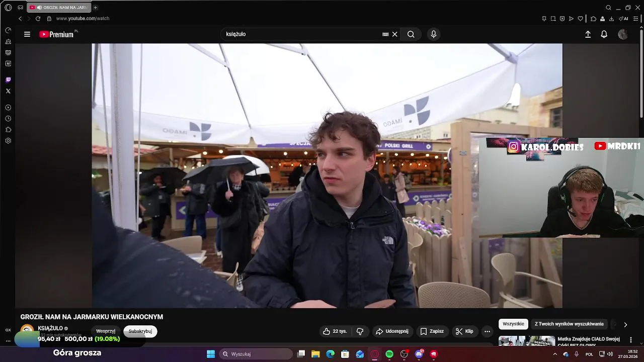This screenshot has width=644, height=362.
Task: Select the Wszystkie filter chip
Action: tap(513, 324)
